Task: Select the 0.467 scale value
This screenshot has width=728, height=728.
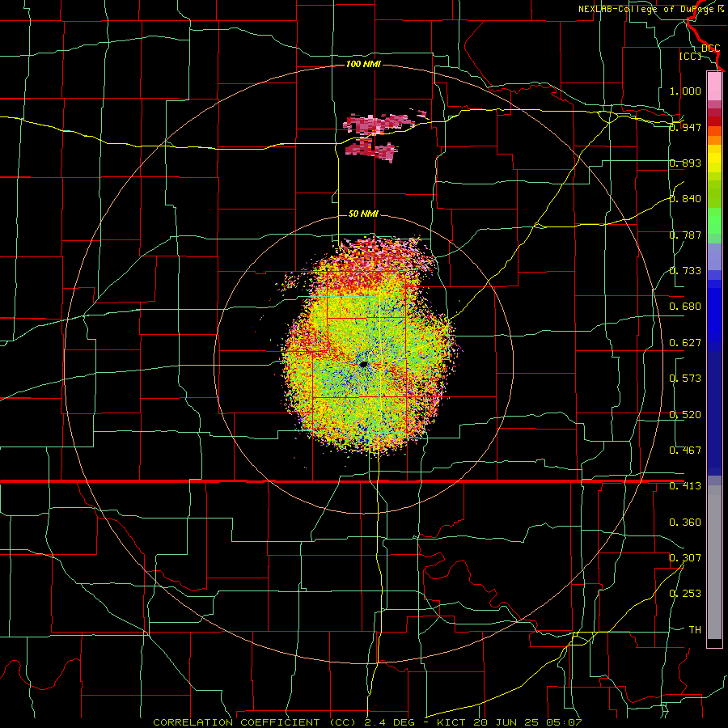Action: [x=685, y=451]
